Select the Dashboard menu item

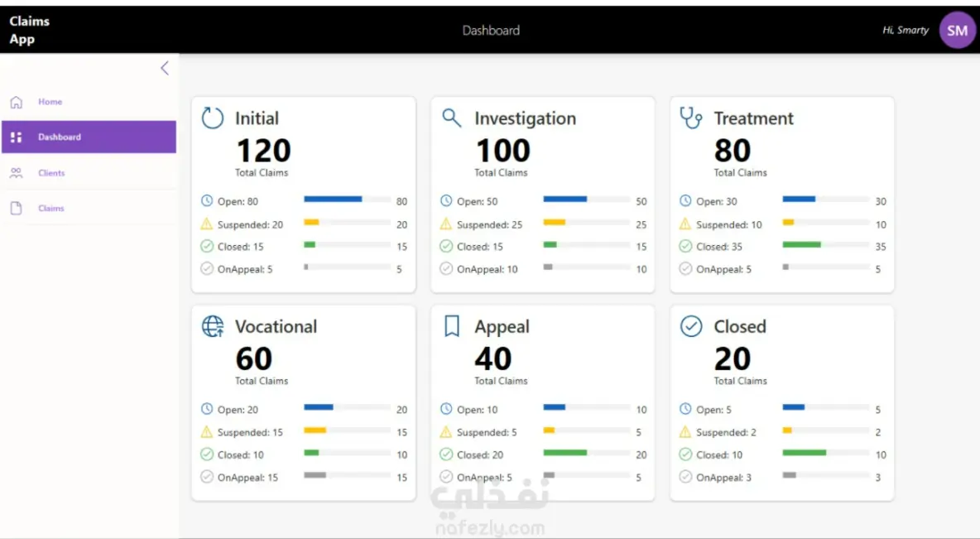click(x=89, y=137)
